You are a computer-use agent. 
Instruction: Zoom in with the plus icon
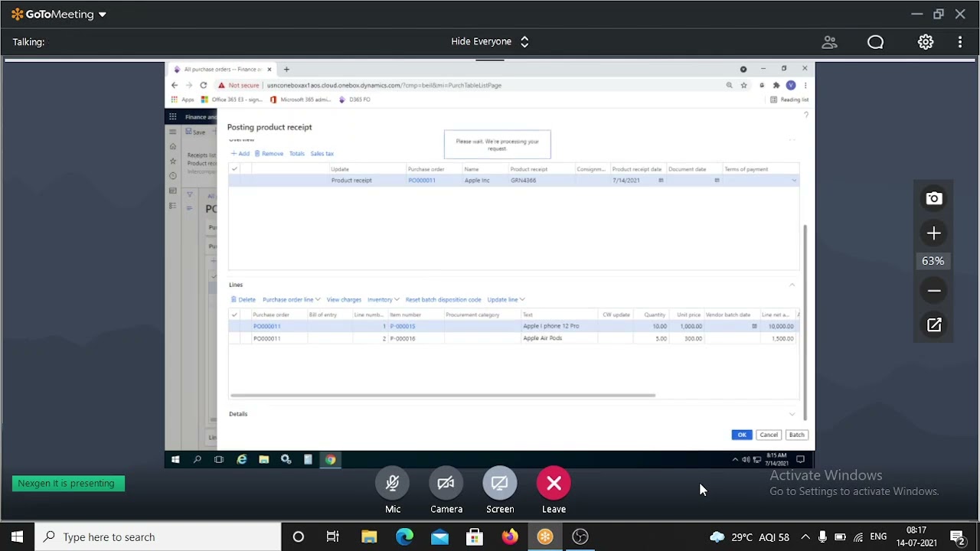click(x=933, y=233)
